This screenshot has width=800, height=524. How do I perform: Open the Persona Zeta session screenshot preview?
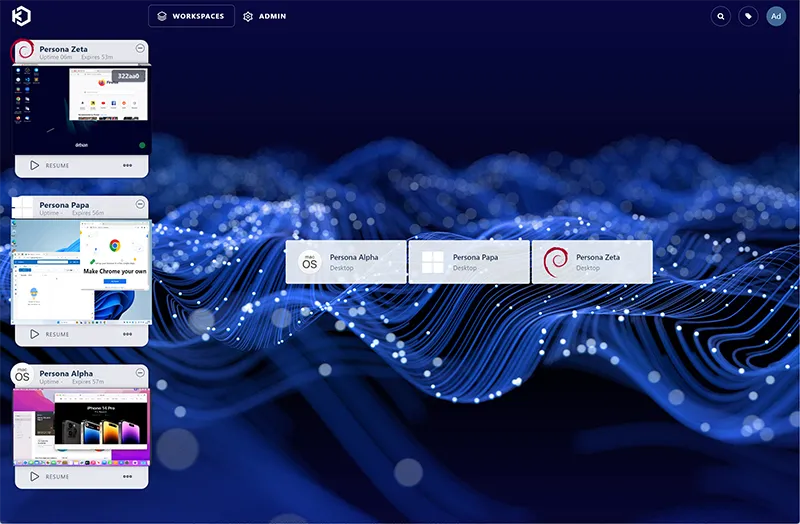(81, 108)
